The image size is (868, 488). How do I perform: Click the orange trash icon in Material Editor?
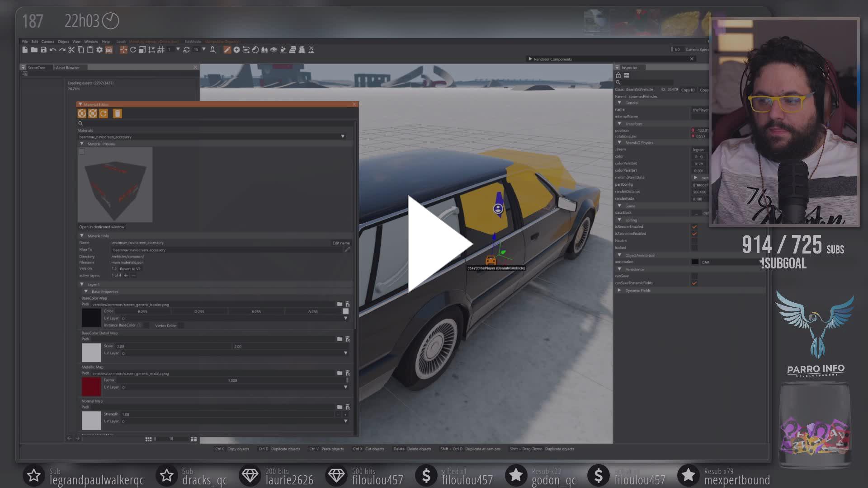pos(117,114)
